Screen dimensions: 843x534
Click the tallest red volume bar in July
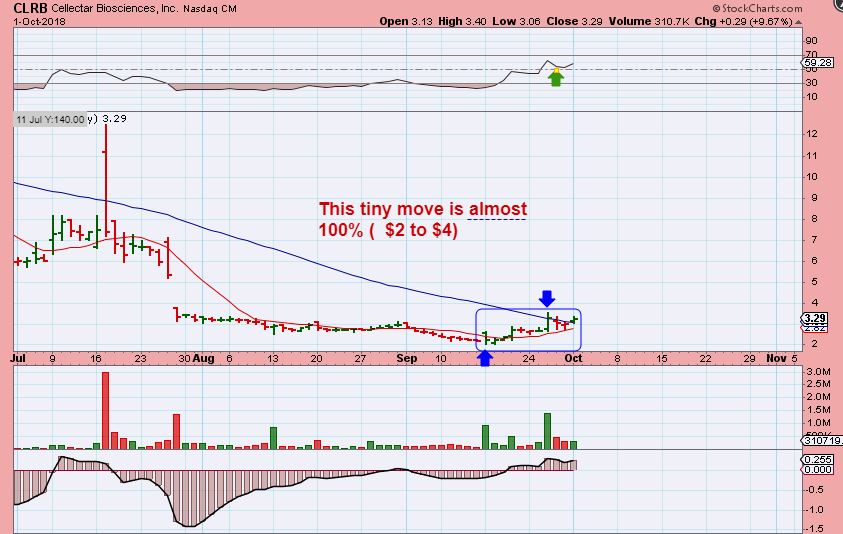(105, 410)
